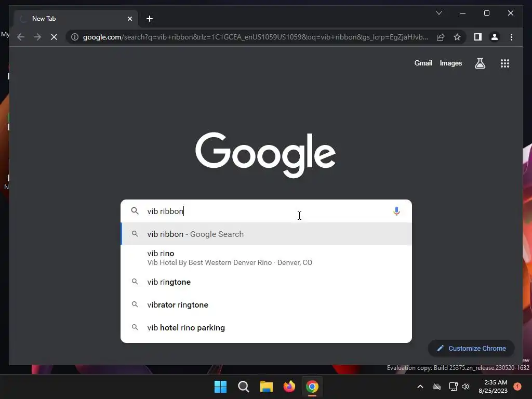Open the volume control tray icon
This screenshot has height=399, width=532.
tap(465, 387)
